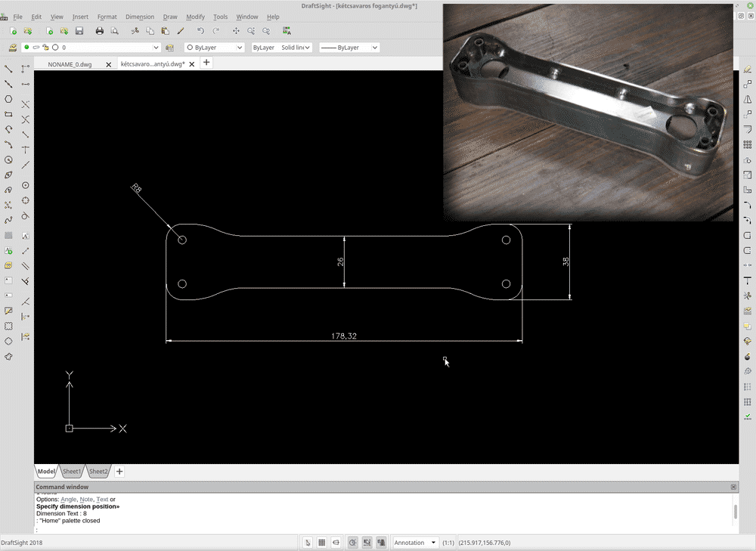
Task: Click the 26 dimension text
Action: [x=340, y=262]
